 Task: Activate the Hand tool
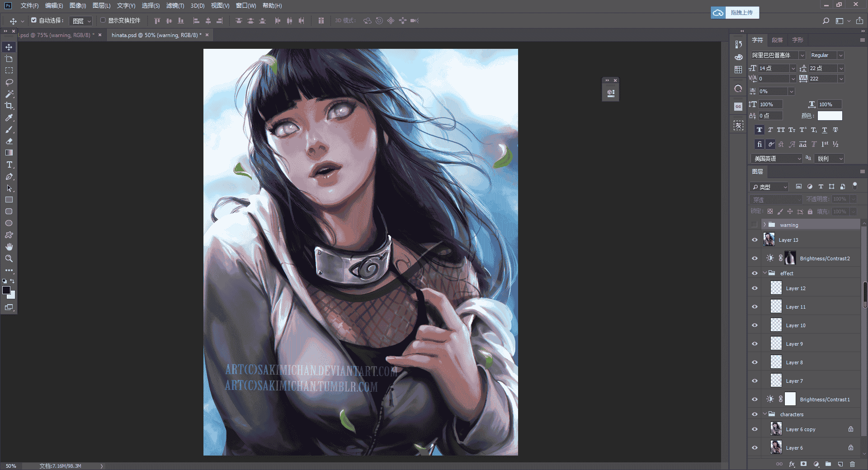pyautogui.click(x=9, y=247)
